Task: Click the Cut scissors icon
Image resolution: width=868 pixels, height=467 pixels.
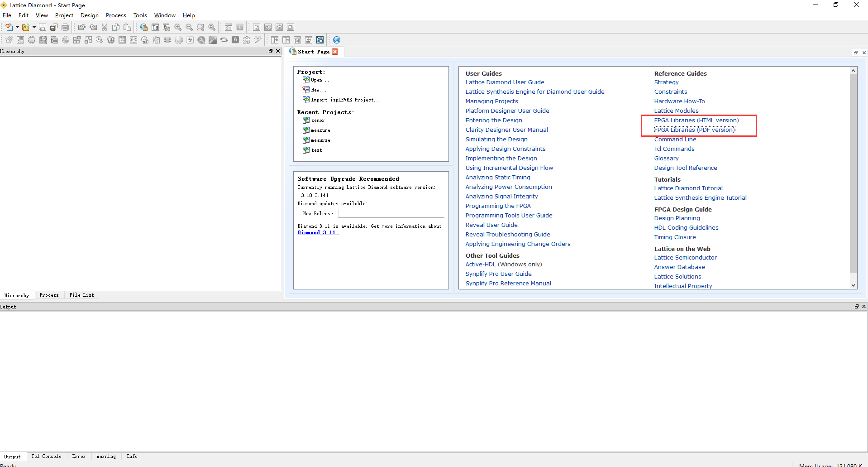Action: point(105,27)
